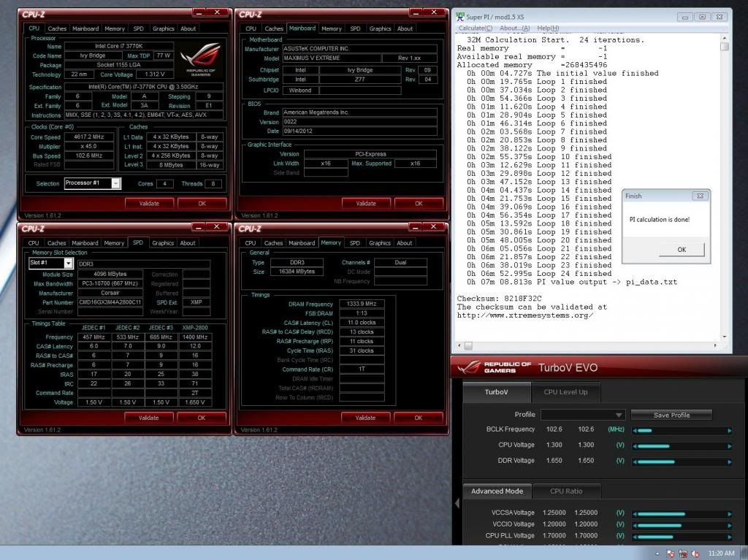This screenshot has width=748, height=560.
Task: Click Super PI vertical scroll up arrow
Action: 725,38
